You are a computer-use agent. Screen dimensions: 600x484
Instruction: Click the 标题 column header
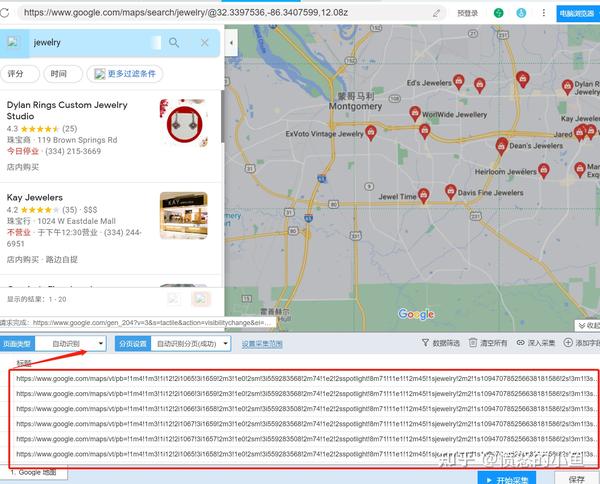point(24,363)
